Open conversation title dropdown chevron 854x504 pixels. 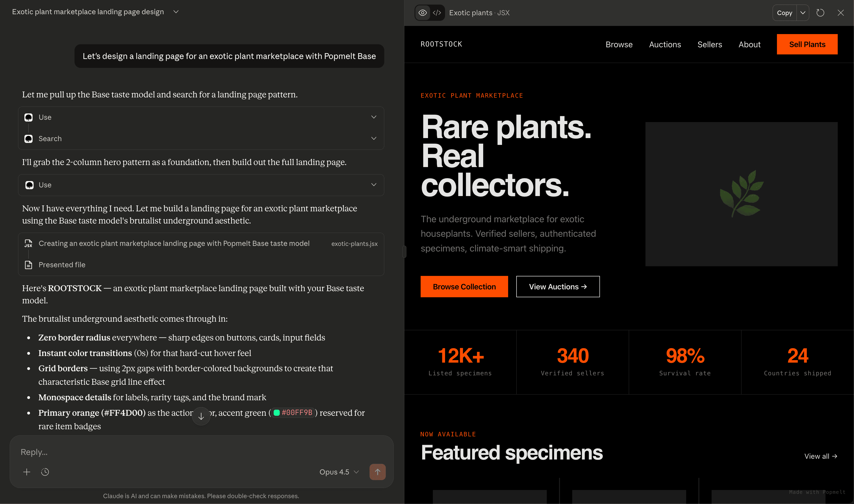[x=176, y=12]
